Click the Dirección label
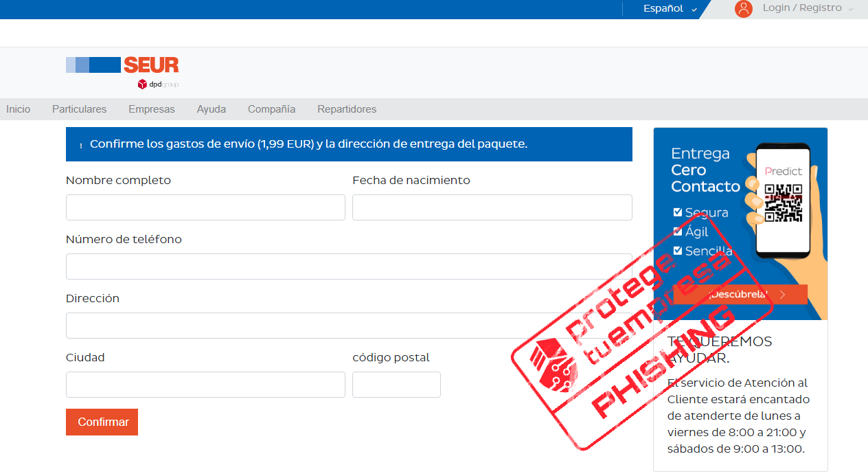Viewport: 868px width, 476px height. (x=93, y=299)
